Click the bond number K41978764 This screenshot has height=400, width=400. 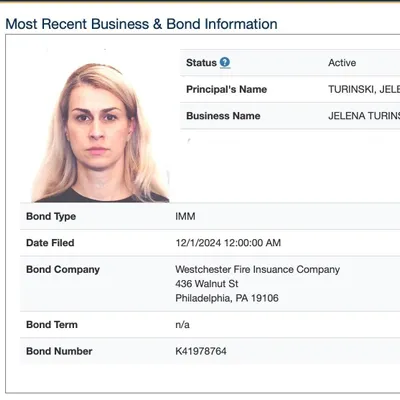[201, 351]
